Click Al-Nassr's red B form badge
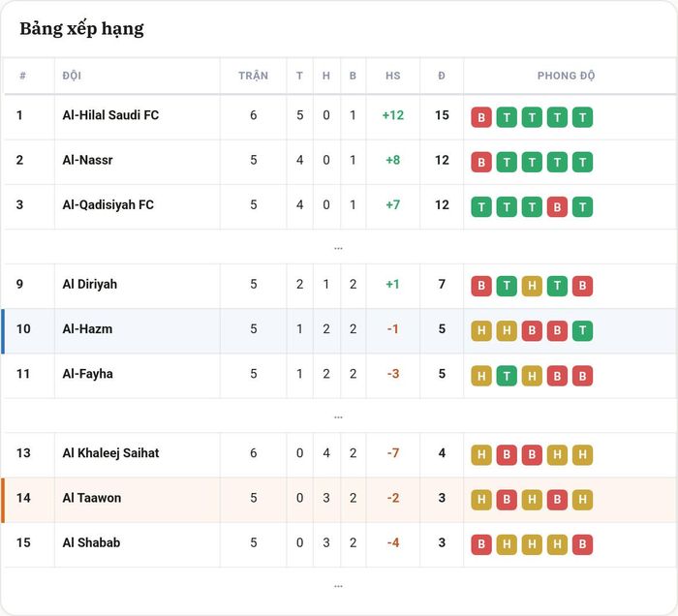The height and width of the screenshot is (616, 678). 481,162
